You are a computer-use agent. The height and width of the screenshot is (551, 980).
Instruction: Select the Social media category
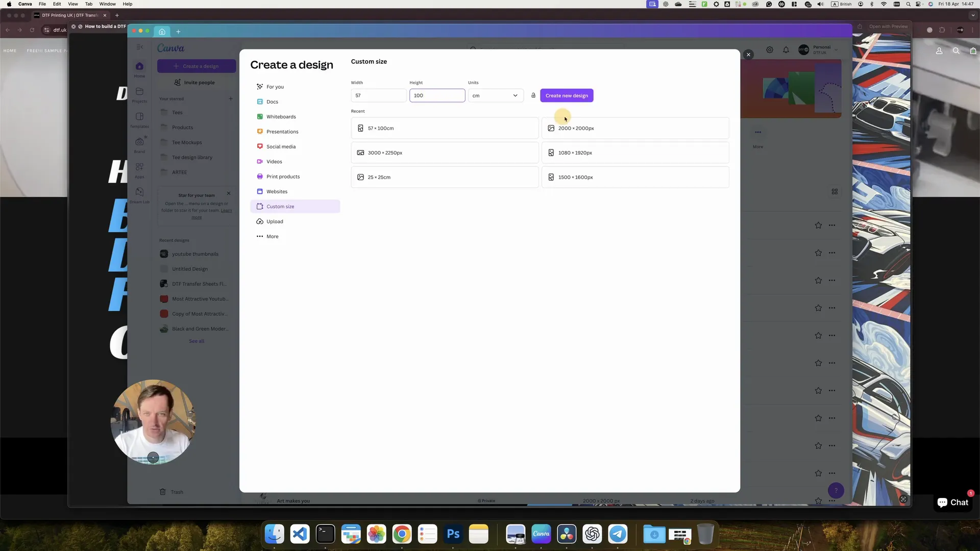295,146
